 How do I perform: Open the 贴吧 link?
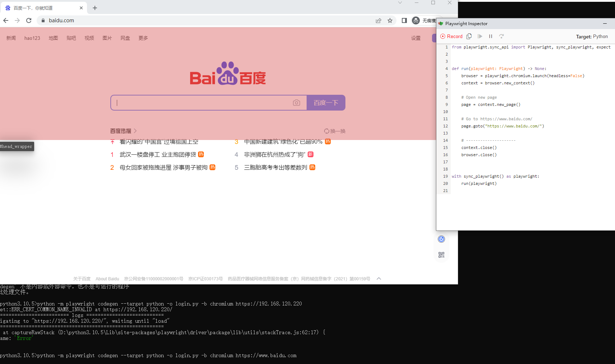point(71,38)
